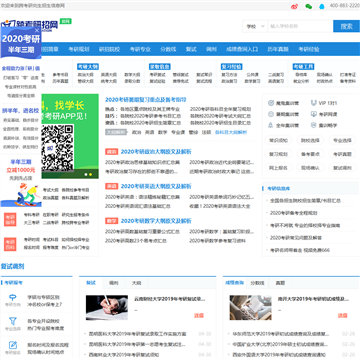Click the red 考研百科 square icon
The image size is (360, 360).
(10, 244)
